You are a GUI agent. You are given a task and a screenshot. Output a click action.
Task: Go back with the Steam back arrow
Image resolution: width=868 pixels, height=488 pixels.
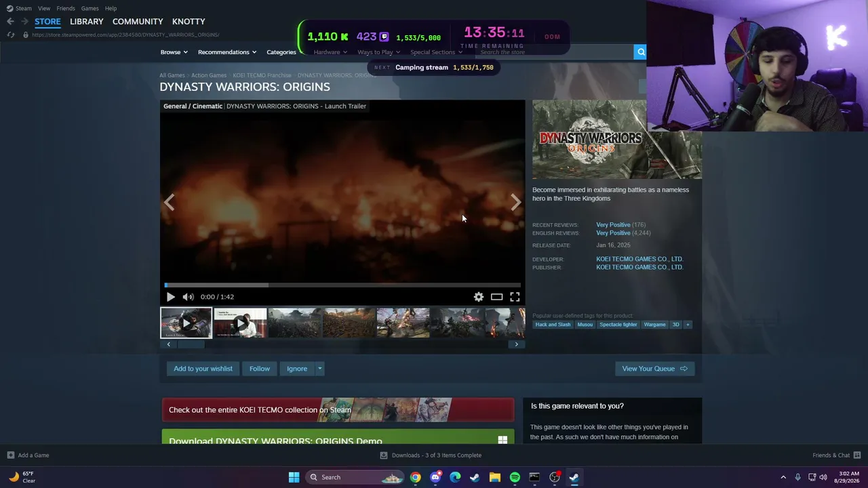point(10,22)
